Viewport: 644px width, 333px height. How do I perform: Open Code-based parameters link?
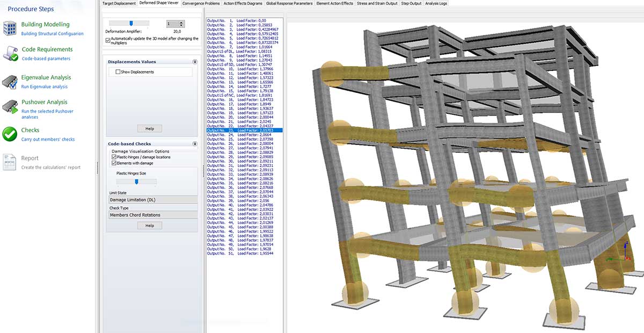(x=46, y=59)
